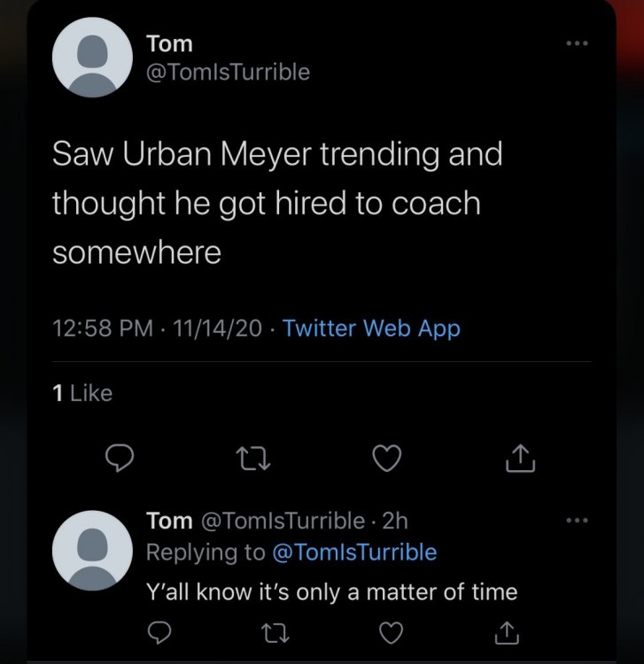Image resolution: width=644 pixels, height=664 pixels.
Task: Click the Twitter Web App link
Action: [371, 328]
